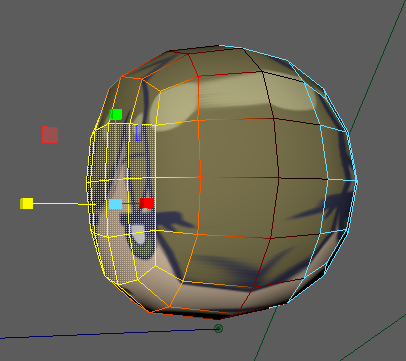Select the cyan center manipulator square
Screen dimensions: 406x361
[115, 204]
